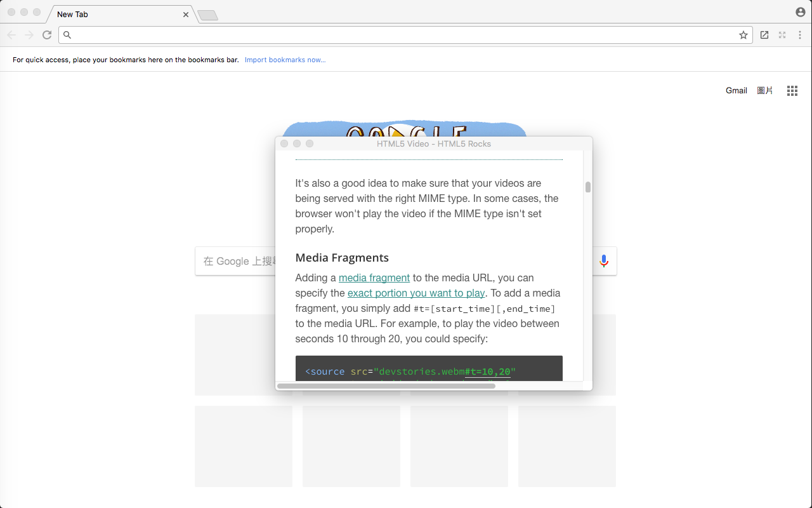Open Gmail link
812x508 pixels.
point(737,91)
